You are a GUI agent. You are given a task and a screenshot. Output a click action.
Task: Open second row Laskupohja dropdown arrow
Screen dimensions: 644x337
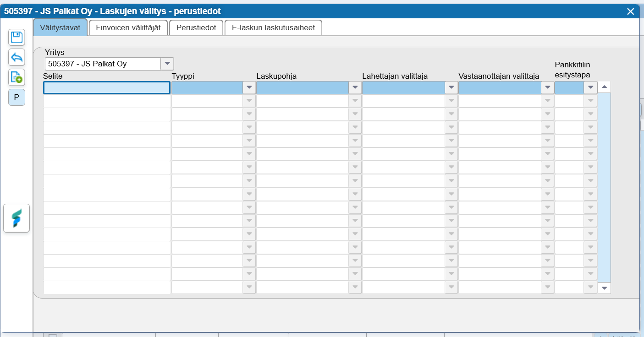click(x=355, y=101)
